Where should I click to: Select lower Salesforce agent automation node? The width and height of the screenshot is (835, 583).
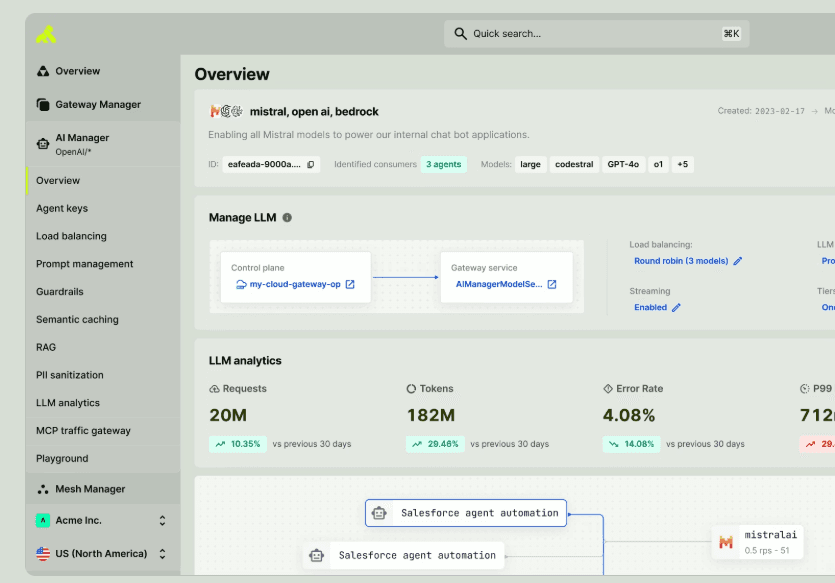404,555
